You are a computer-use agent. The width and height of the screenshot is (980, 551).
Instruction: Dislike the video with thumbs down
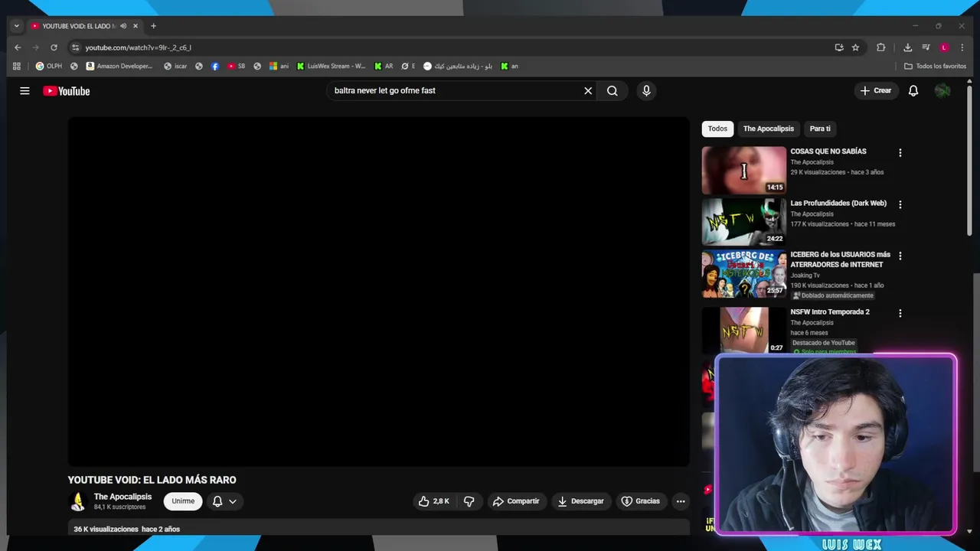click(469, 501)
